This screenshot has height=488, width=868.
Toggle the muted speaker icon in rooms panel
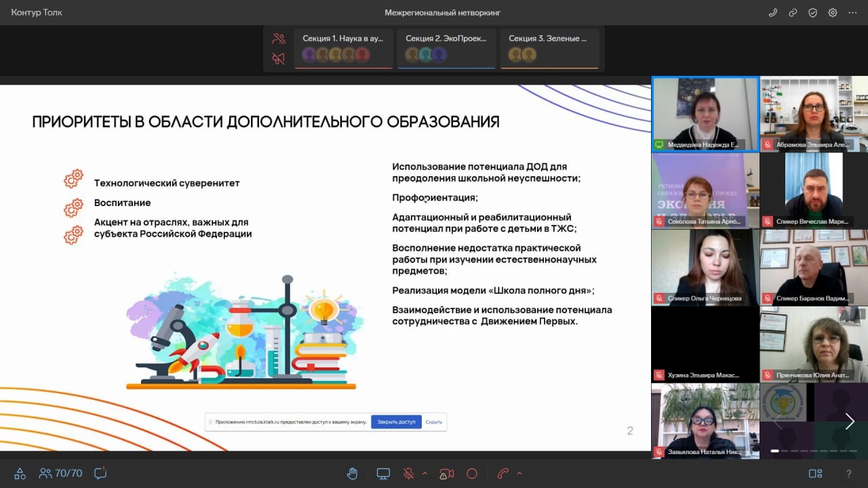(x=278, y=59)
